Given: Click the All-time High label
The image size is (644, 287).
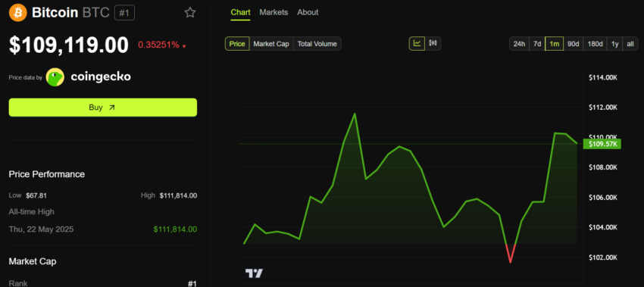Looking at the screenshot, I should (x=32, y=212).
